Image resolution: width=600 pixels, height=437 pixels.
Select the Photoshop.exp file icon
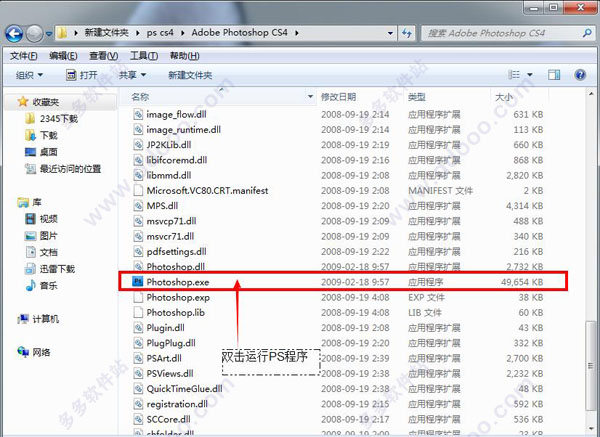coord(138,297)
